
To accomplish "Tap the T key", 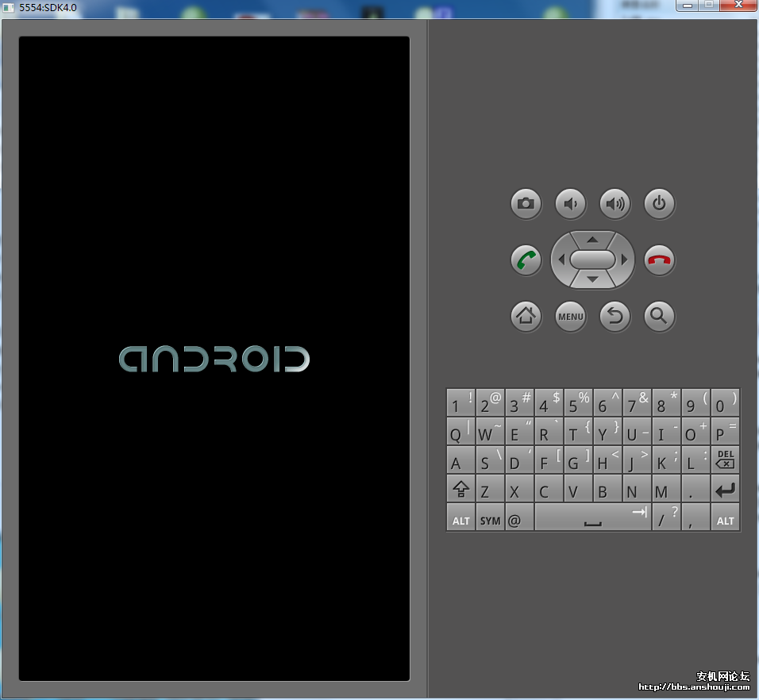I will click(579, 431).
